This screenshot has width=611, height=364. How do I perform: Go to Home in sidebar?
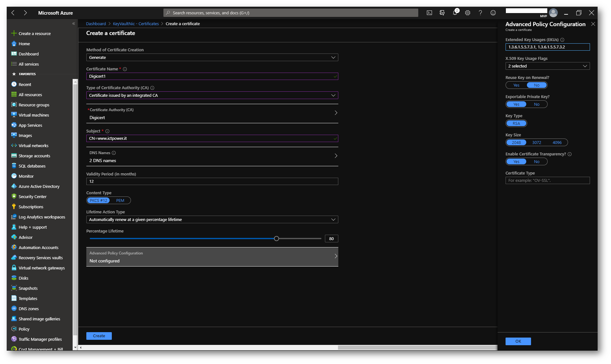coord(24,44)
